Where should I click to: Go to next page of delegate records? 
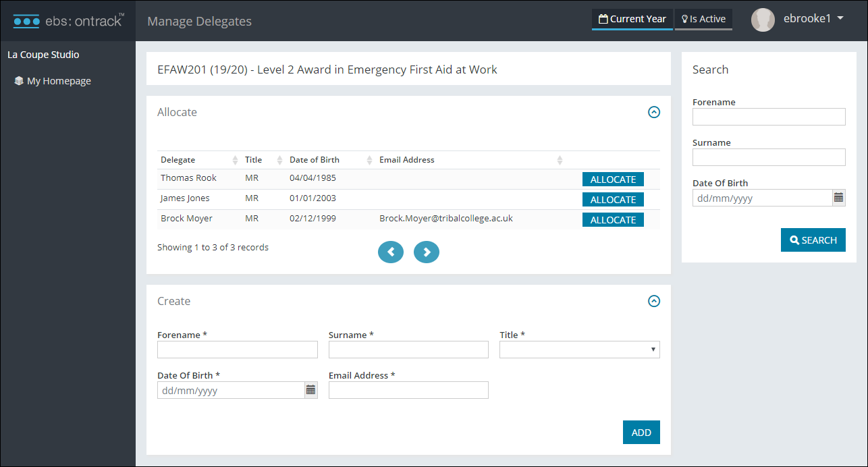point(427,252)
